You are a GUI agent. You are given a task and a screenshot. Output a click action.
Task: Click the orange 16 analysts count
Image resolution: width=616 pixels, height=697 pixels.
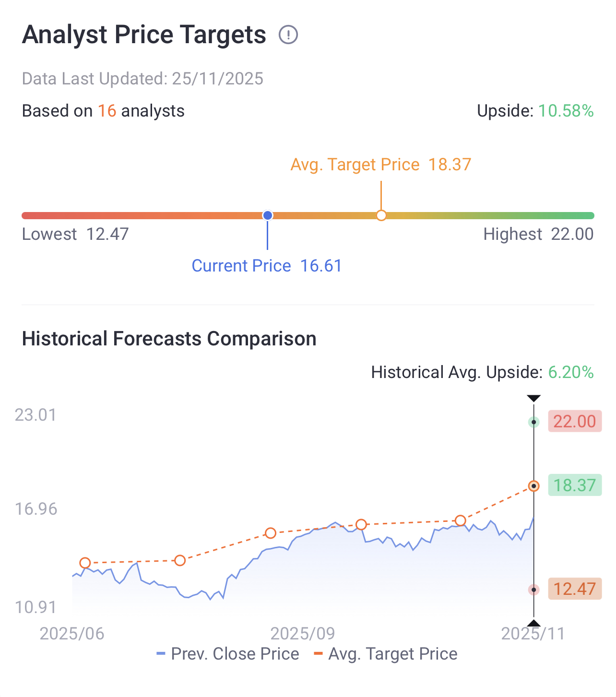pos(107,111)
